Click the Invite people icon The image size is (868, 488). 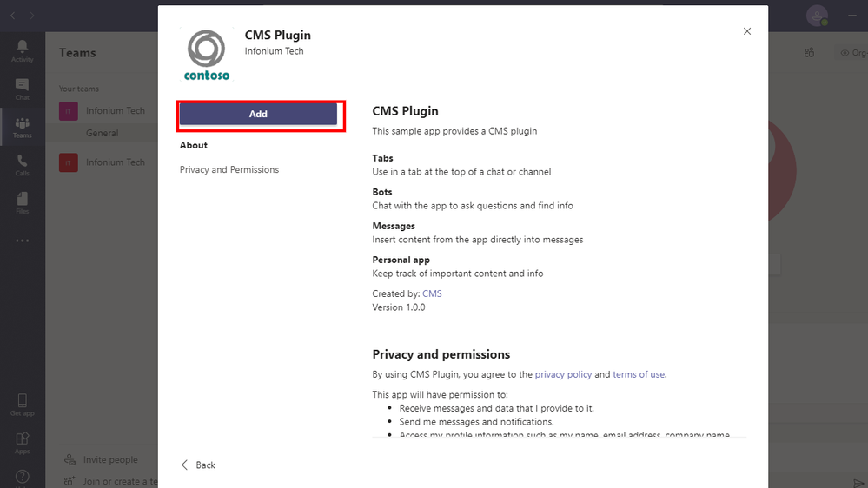[x=70, y=459]
